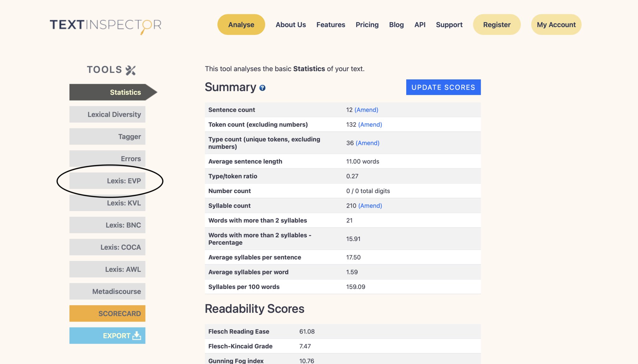Open the Summary help tooltip icon
The height and width of the screenshot is (364, 638).
(x=263, y=88)
